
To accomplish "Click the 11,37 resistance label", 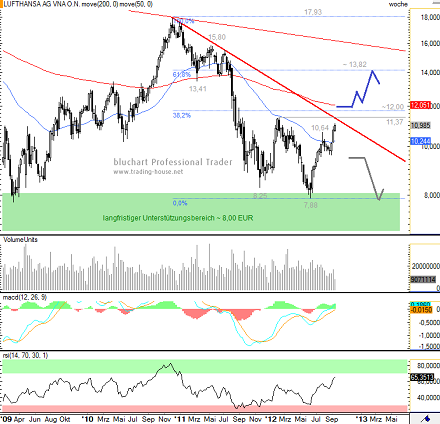I will 395,122.
